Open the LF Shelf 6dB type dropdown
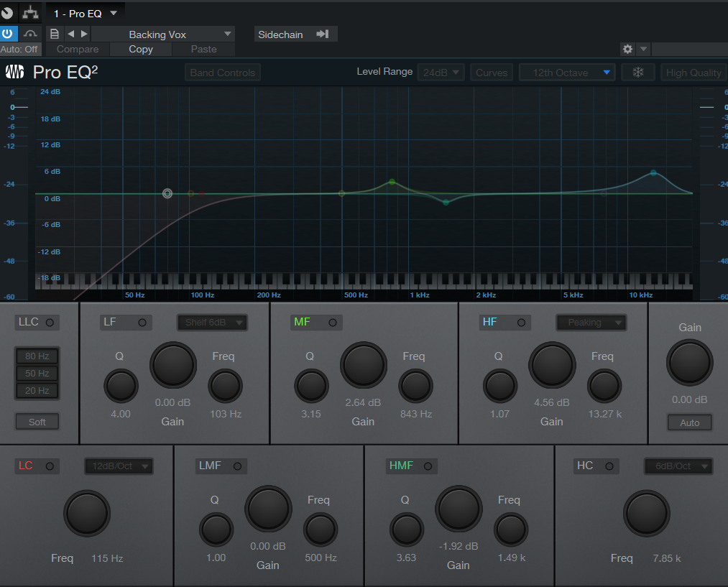This screenshot has width=728, height=587. (x=212, y=323)
